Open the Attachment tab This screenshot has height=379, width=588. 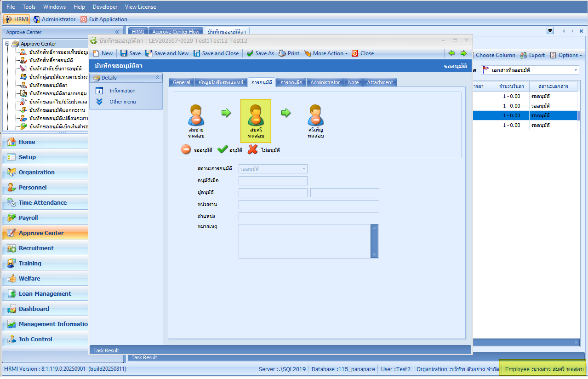380,82
